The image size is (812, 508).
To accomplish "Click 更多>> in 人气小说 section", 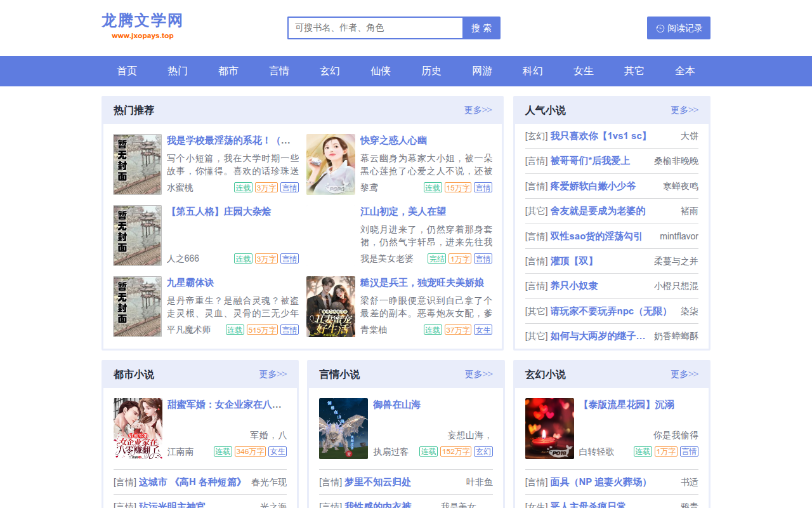I will coord(684,110).
